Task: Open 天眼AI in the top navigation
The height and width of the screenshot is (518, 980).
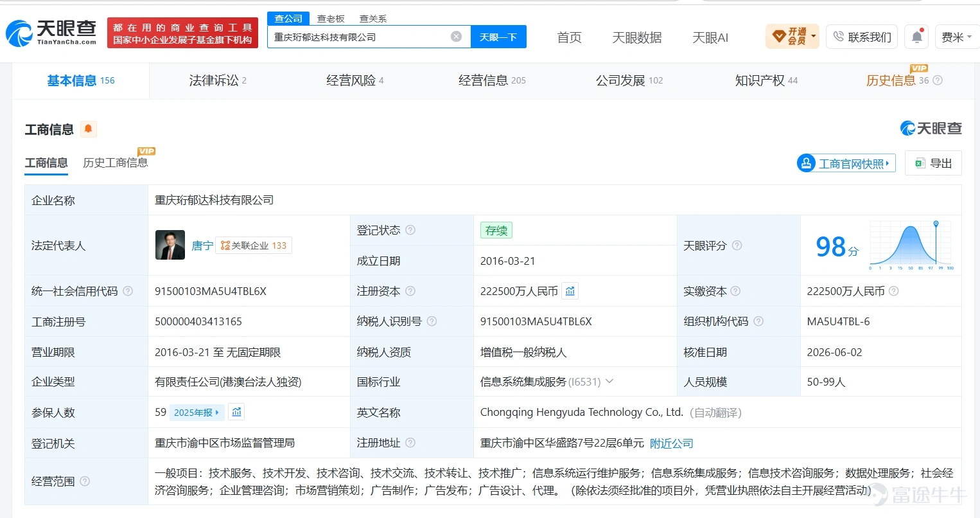Action: (x=710, y=37)
